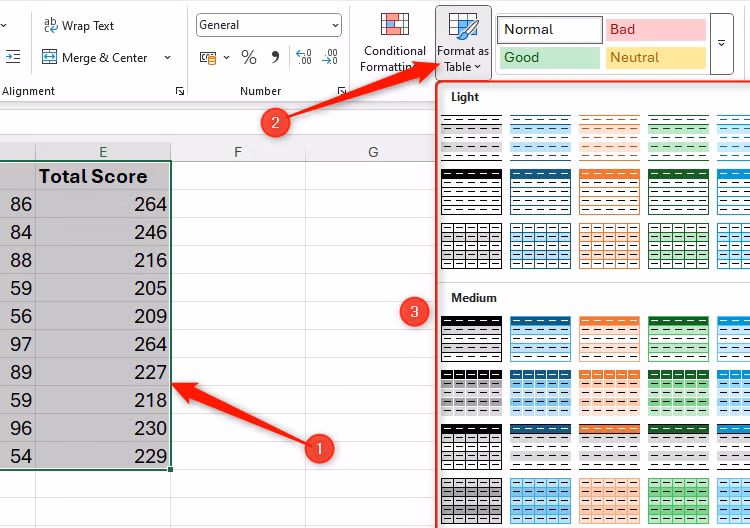750x528 pixels.
Task: Choose blue Light banded table style, first row
Action: 540,137
